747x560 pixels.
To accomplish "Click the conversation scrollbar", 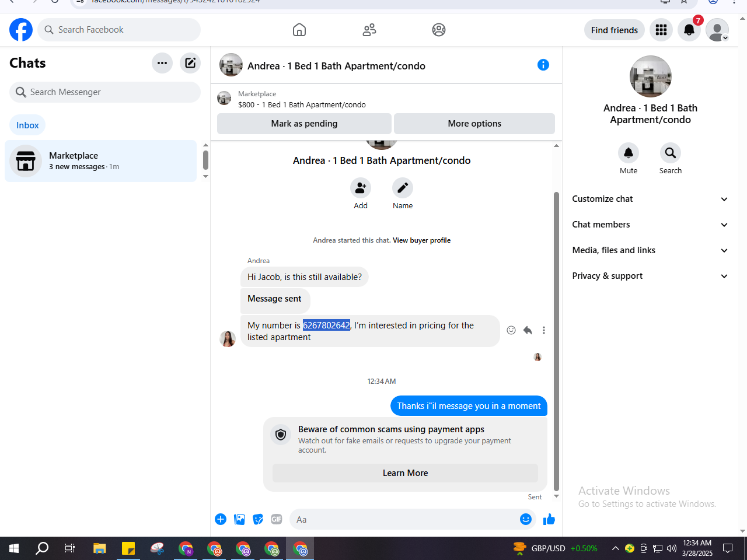I will coord(556,341).
